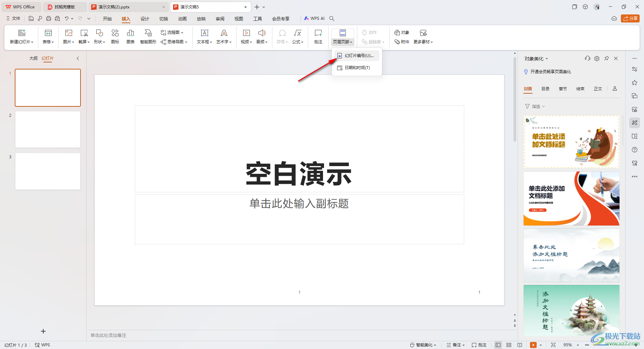Image resolution: width=644 pixels, height=349 pixels.
Task: Toggle normal view button in status bar
Action: click(x=498, y=345)
